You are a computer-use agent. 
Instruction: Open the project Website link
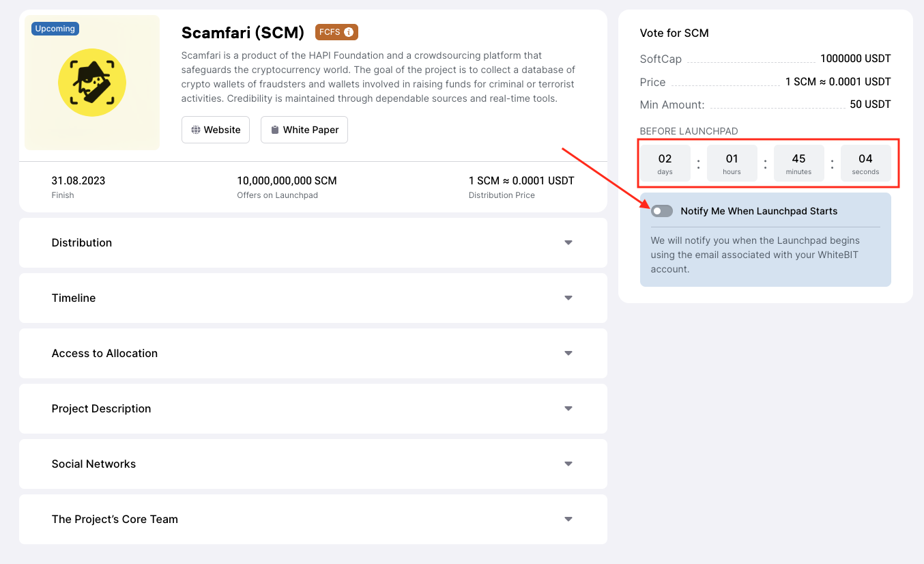(x=216, y=130)
